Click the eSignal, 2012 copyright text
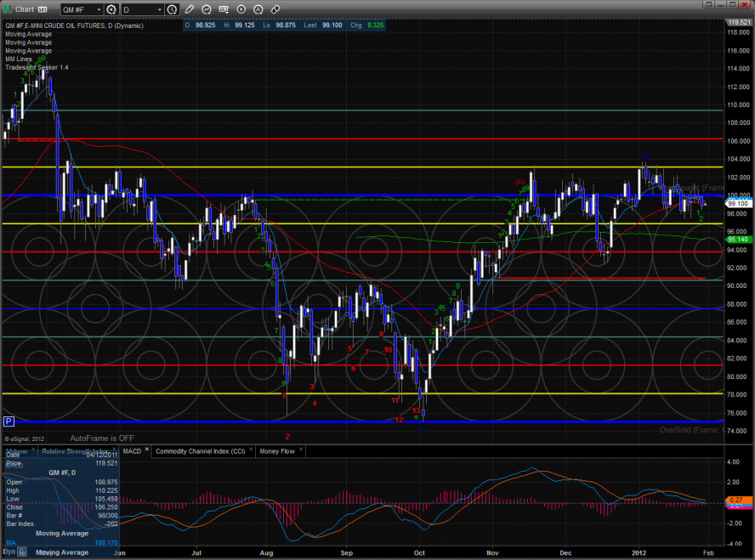Image resolution: width=755 pixels, height=560 pixels. (24, 438)
